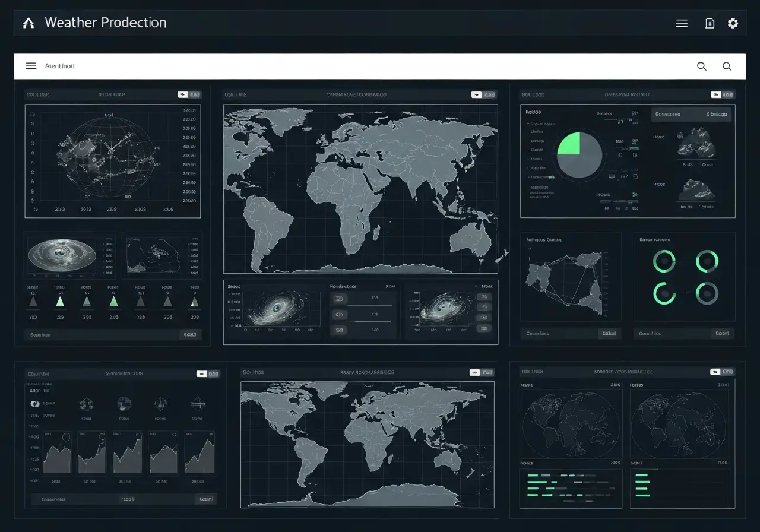This screenshot has height=532, width=760.
Task: Click the first donut ring in the donut panel's lower row
Action: click(x=664, y=293)
